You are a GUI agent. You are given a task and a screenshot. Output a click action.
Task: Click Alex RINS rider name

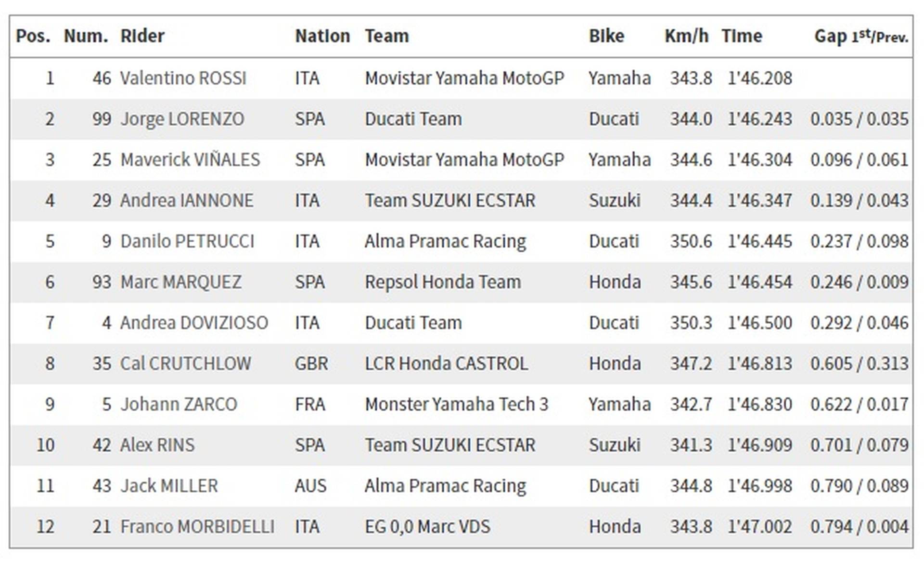coord(157,445)
